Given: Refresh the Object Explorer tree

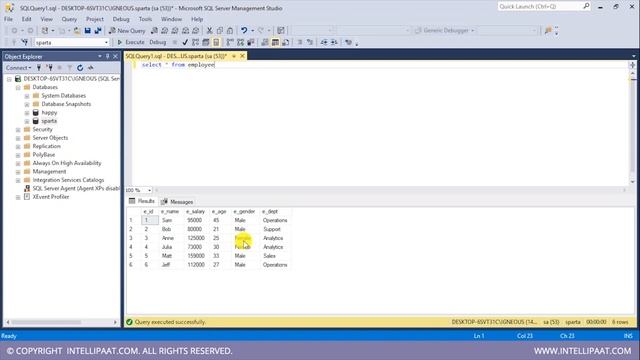Looking at the screenshot, I should 80,68.
